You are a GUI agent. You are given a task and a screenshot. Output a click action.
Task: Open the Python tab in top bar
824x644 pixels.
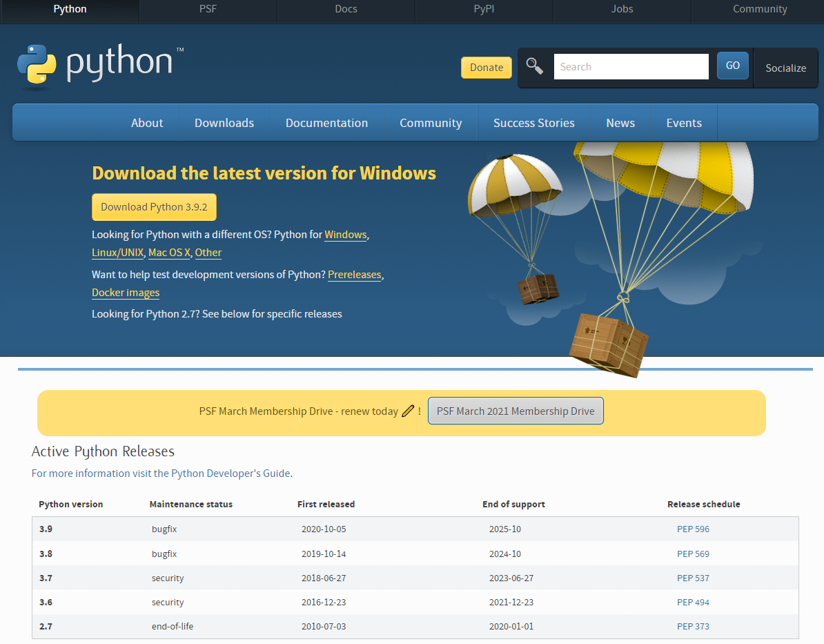point(70,9)
